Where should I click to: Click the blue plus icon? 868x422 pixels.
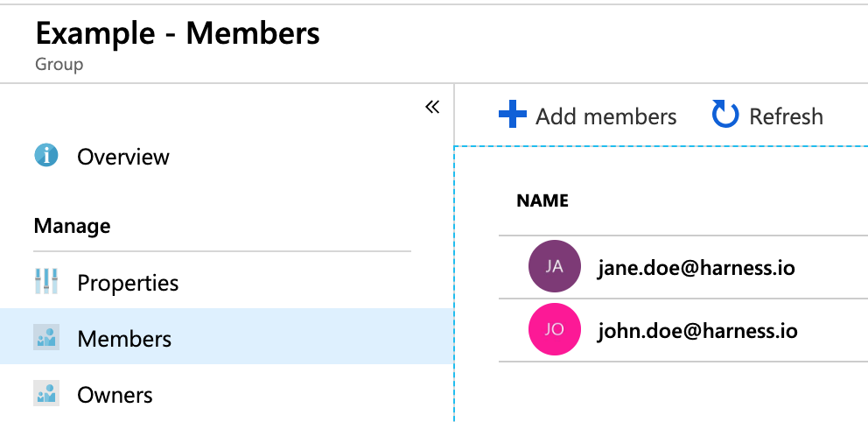[x=512, y=115]
